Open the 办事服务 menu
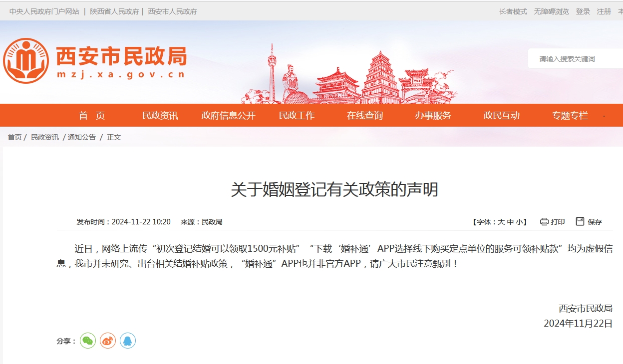Viewport: 623px width, 364px height. [x=433, y=116]
